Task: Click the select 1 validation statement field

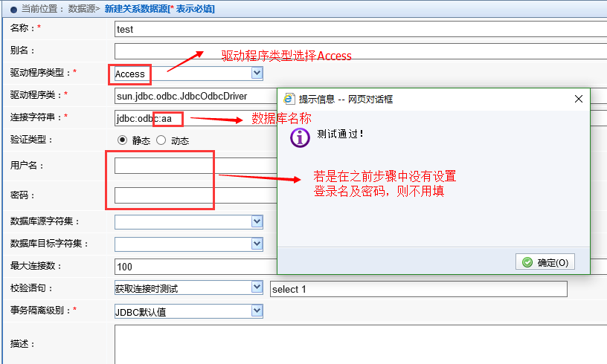Action: click(419, 289)
